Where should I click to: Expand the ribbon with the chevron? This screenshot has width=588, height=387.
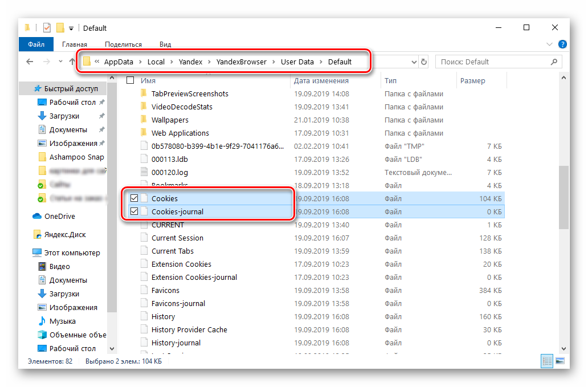tap(549, 44)
